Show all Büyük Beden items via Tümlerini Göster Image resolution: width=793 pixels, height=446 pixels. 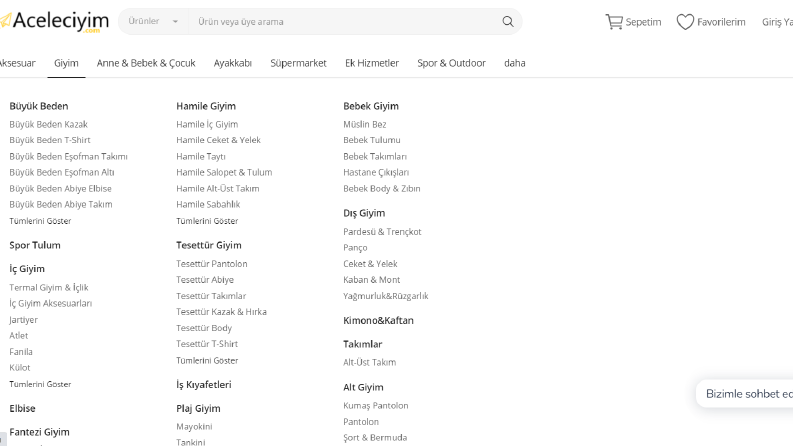[x=40, y=221]
